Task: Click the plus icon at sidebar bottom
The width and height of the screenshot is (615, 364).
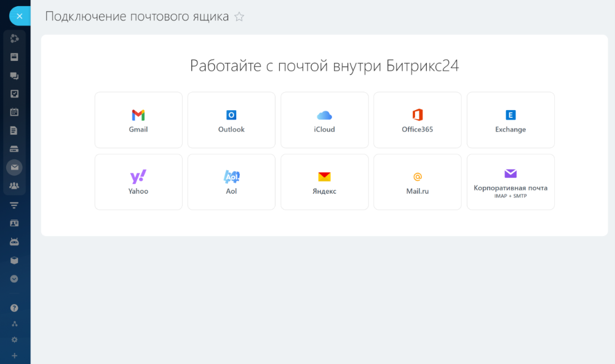Action: [x=15, y=356]
